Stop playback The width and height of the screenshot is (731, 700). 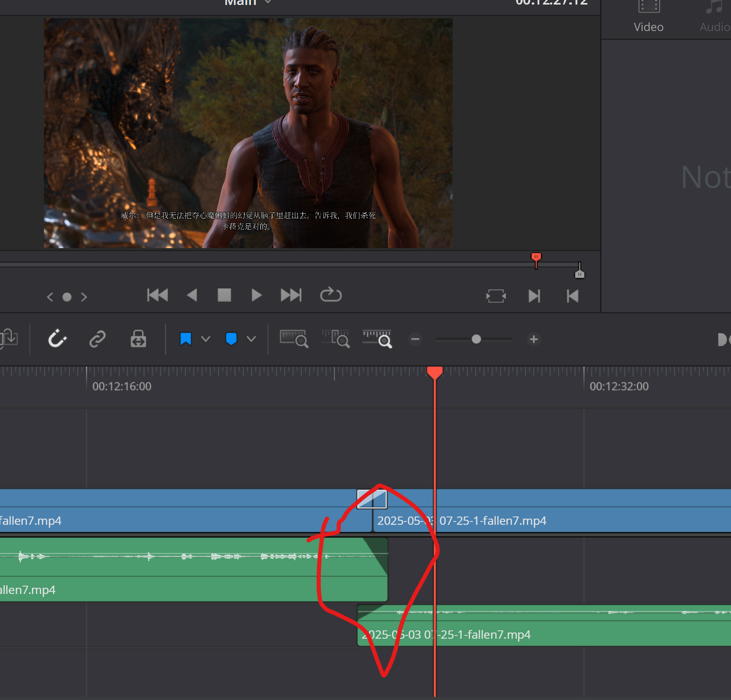coord(224,295)
